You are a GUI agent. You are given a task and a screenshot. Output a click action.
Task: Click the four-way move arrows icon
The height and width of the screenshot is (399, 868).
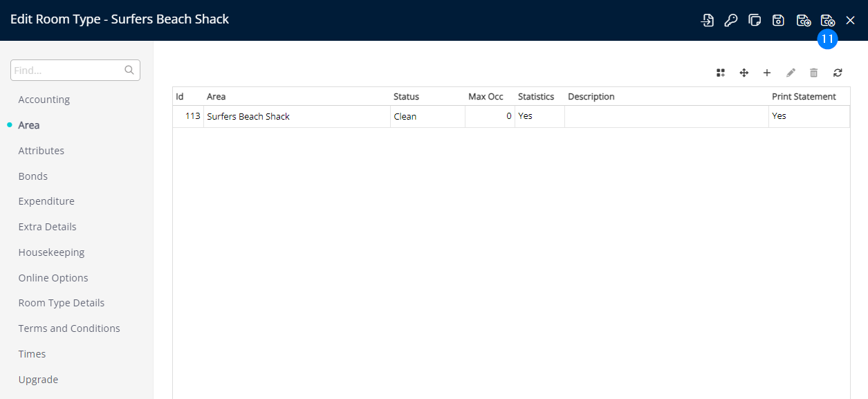coord(744,73)
